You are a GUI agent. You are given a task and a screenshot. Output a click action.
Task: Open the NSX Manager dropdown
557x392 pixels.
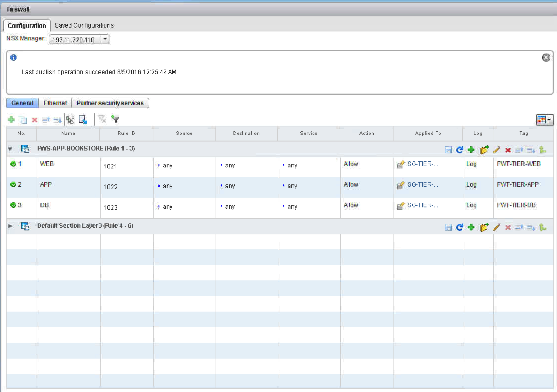pos(105,39)
